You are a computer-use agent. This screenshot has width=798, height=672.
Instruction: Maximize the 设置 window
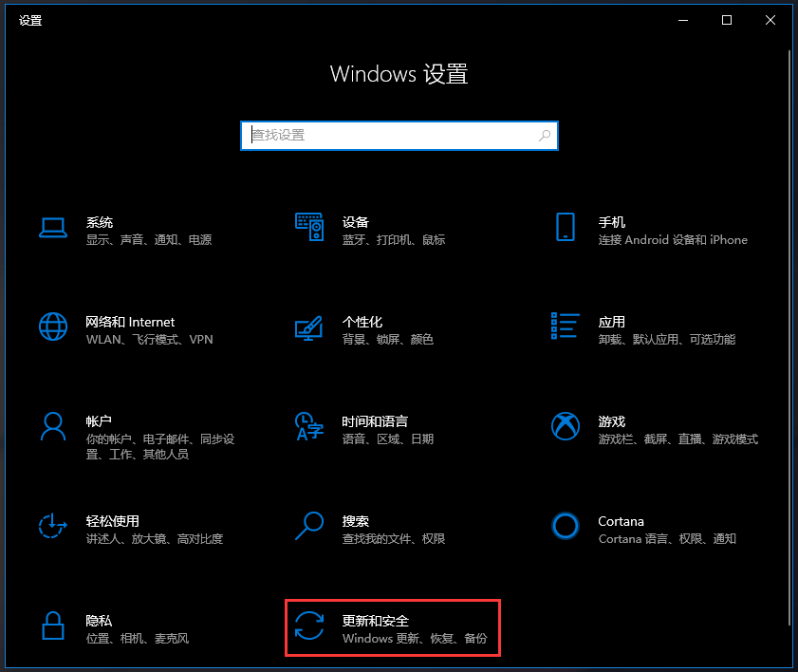click(727, 20)
